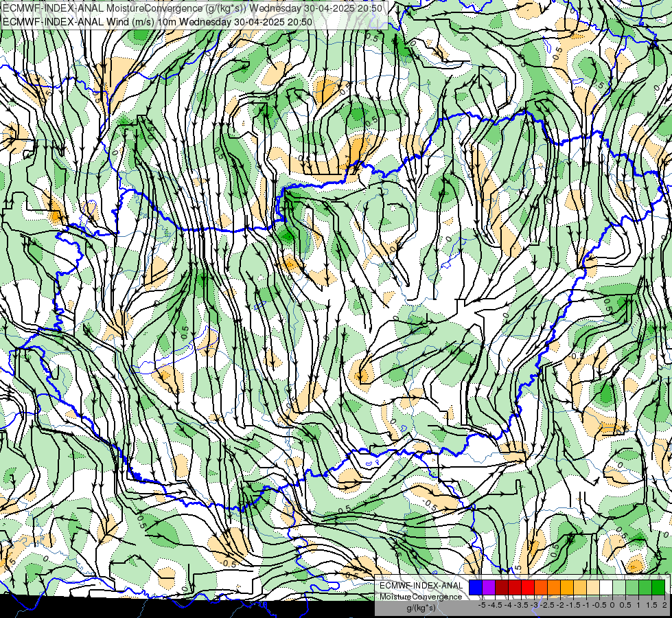The image size is (672, 618).
Task: Select the medium green swatch between 1 and 1.5
Action: coord(645,588)
